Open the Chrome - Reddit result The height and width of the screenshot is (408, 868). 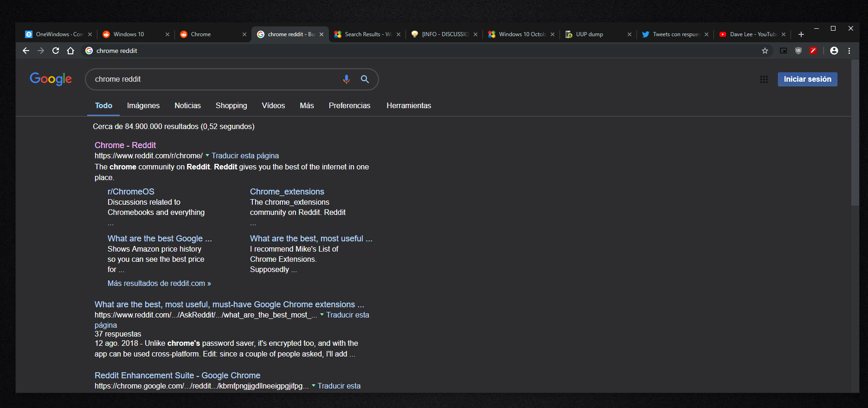click(x=125, y=145)
